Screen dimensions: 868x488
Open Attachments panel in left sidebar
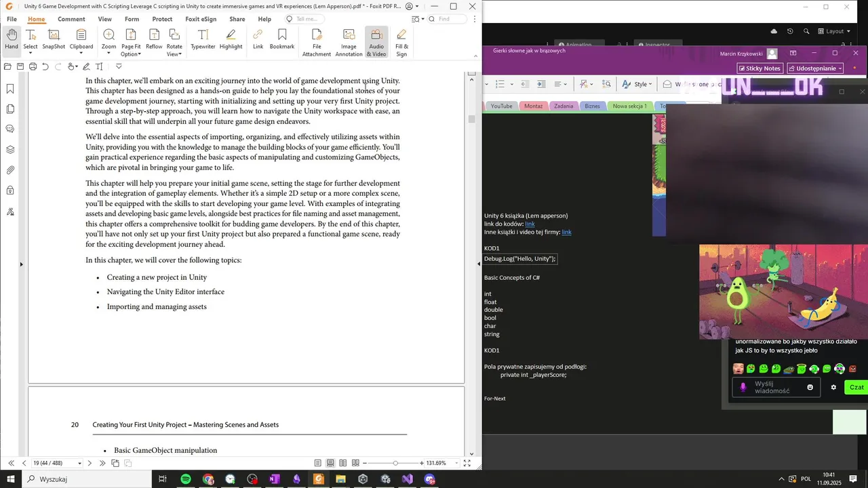click(10, 170)
